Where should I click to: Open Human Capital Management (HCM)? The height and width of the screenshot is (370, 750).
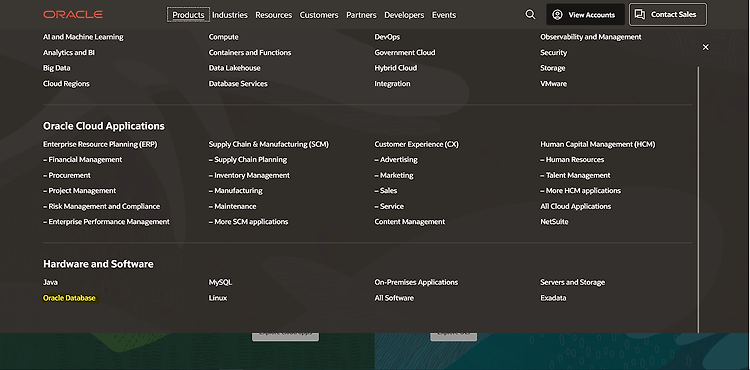pyautogui.click(x=597, y=144)
